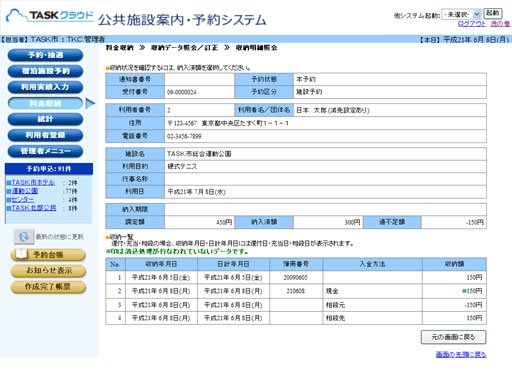
Task: Click the 作成完了帳票 button
Action: [x=48, y=287]
